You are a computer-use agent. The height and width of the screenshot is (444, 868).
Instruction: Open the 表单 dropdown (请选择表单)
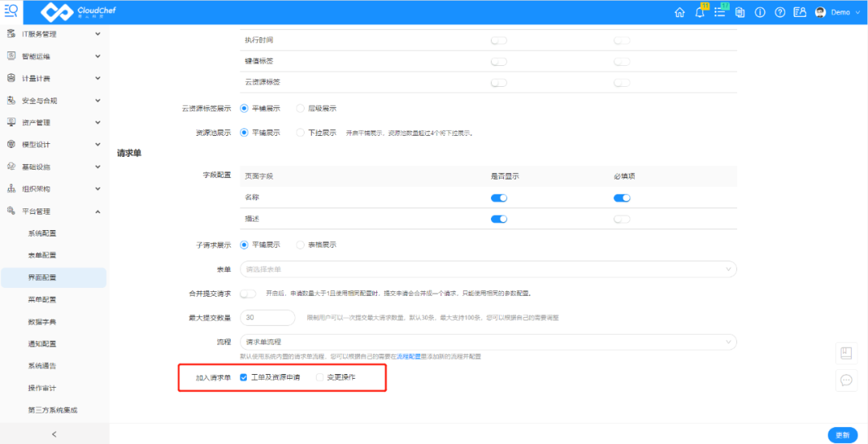pyautogui.click(x=489, y=269)
